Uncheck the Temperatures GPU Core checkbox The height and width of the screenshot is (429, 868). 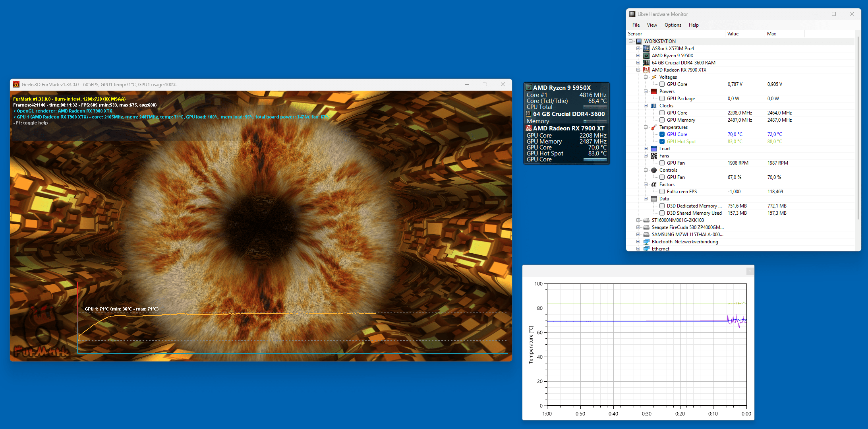coord(662,134)
